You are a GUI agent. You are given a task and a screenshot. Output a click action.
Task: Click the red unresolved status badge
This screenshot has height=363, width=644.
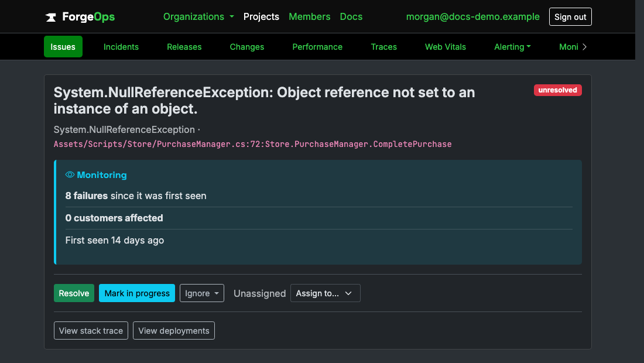[557, 90]
